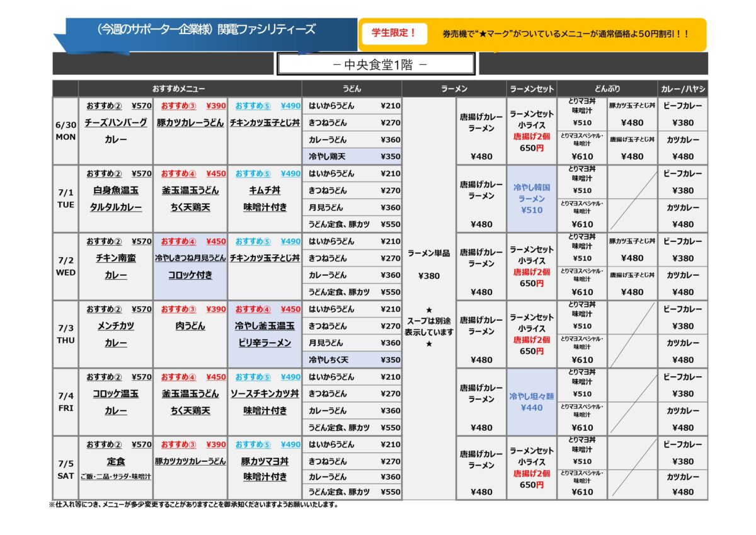Click メンチカツ in Thursday's row

click(115, 326)
